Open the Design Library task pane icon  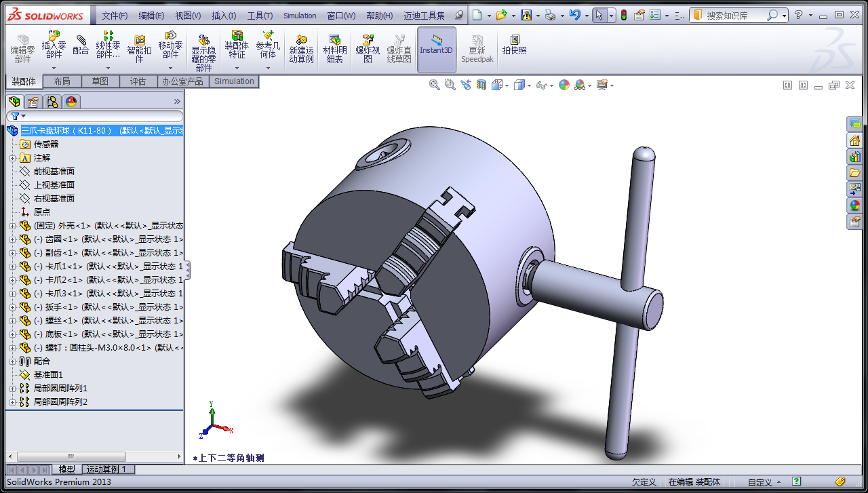pos(854,156)
